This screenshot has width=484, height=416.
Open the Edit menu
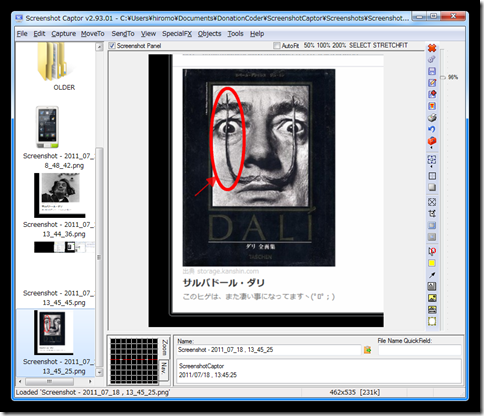[39, 34]
